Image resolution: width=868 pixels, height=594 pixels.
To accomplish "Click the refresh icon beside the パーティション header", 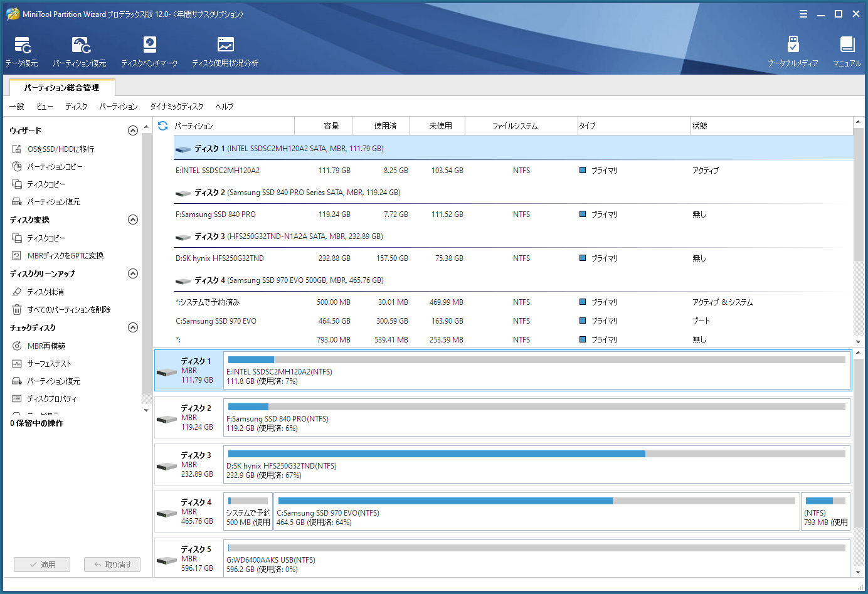I will point(163,125).
